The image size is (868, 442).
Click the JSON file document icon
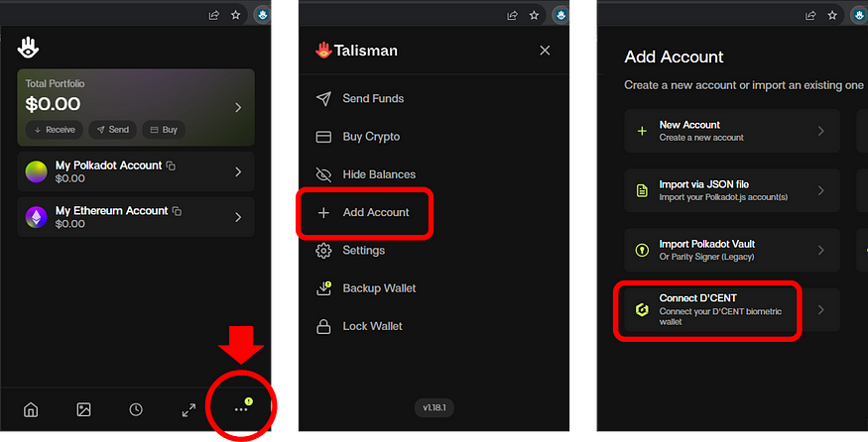(642, 191)
